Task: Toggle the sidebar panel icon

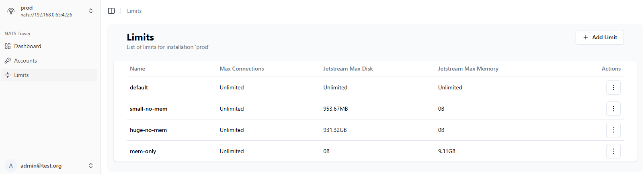Action: coord(111,11)
